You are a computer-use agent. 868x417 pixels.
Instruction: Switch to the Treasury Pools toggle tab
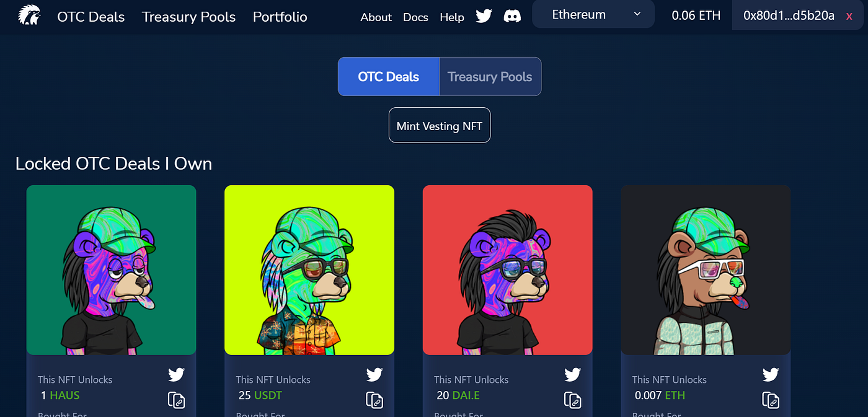(490, 77)
